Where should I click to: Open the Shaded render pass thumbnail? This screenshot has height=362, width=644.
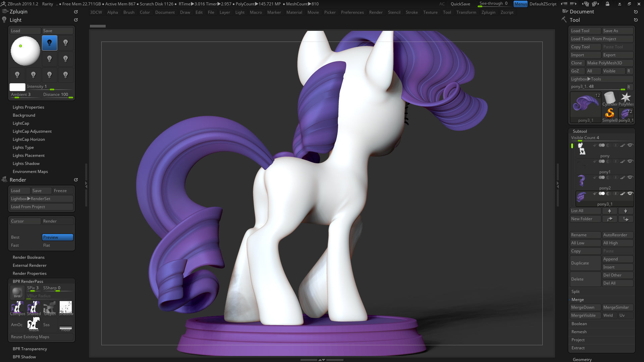pyautogui.click(x=34, y=308)
